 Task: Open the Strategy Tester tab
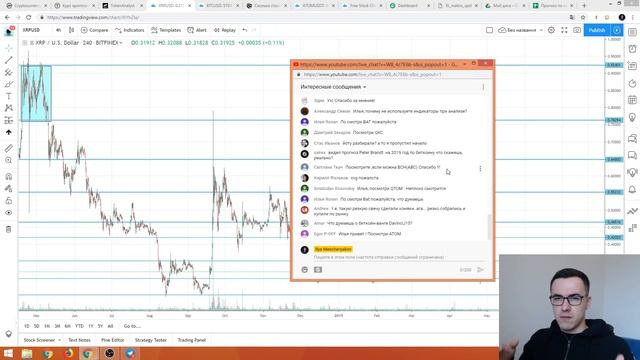point(151,340)
